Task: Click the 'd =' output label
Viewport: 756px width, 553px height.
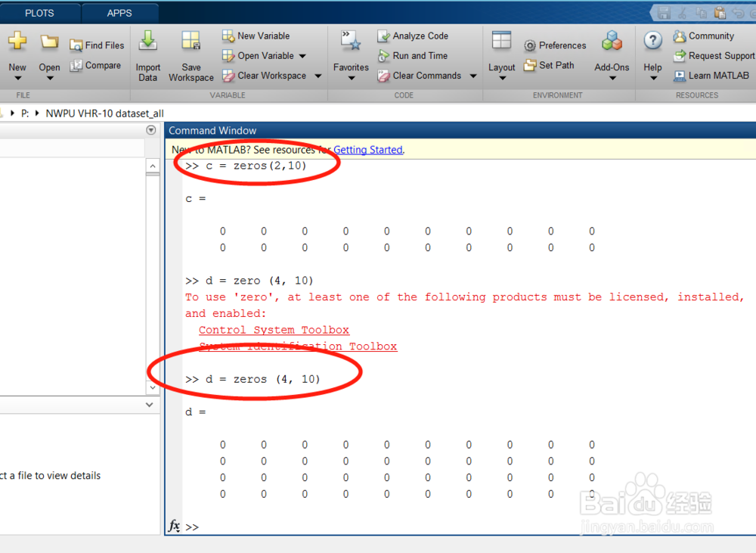Action: [195, 412]
